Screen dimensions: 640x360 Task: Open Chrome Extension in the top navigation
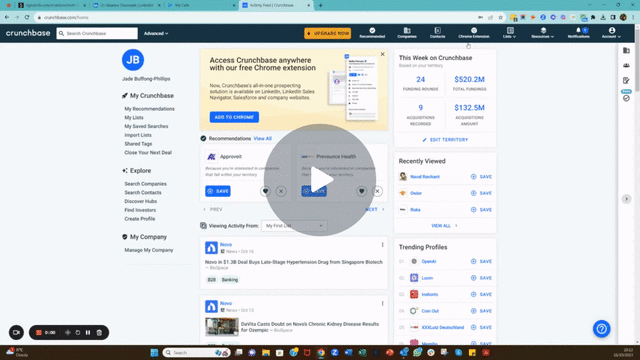point(474,33)
